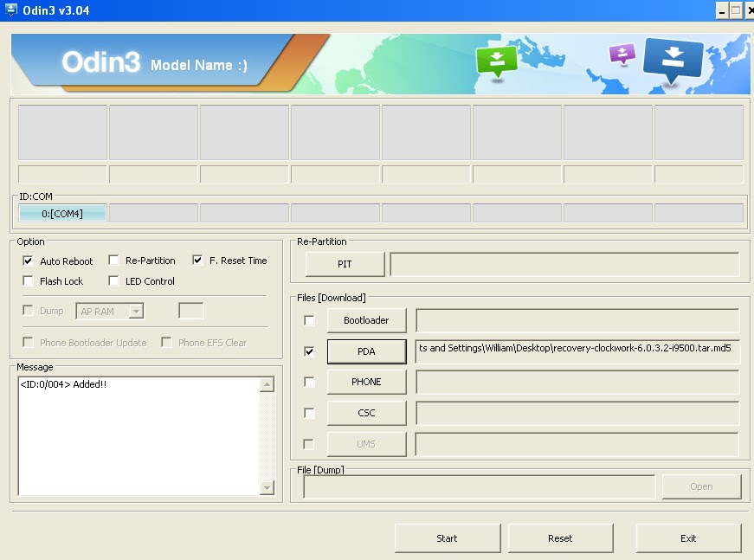This screenshot has height=560, width=754.
Task: Click the Open dump file button
Action: [701, 486]
